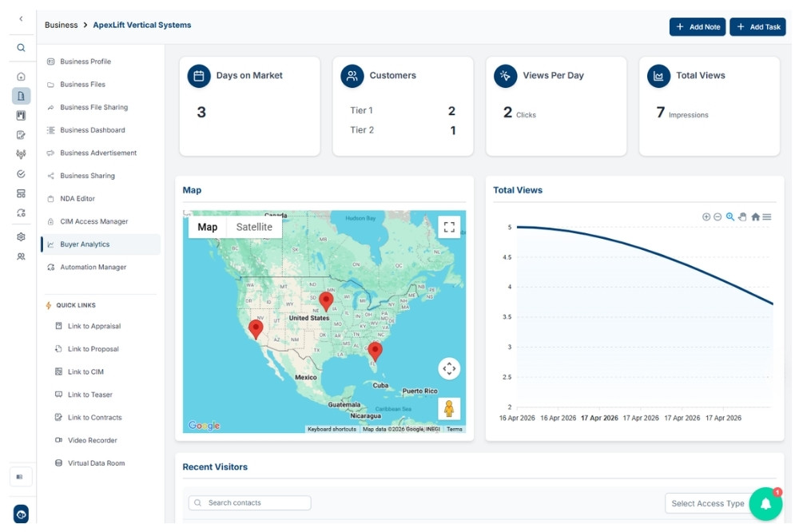Open Business File Sharing menu item
The image size is (799, 532).
[101, 107]
